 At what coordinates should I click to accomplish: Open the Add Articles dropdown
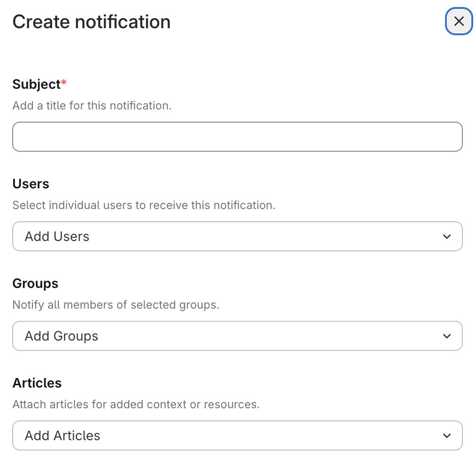pos(237,435)
